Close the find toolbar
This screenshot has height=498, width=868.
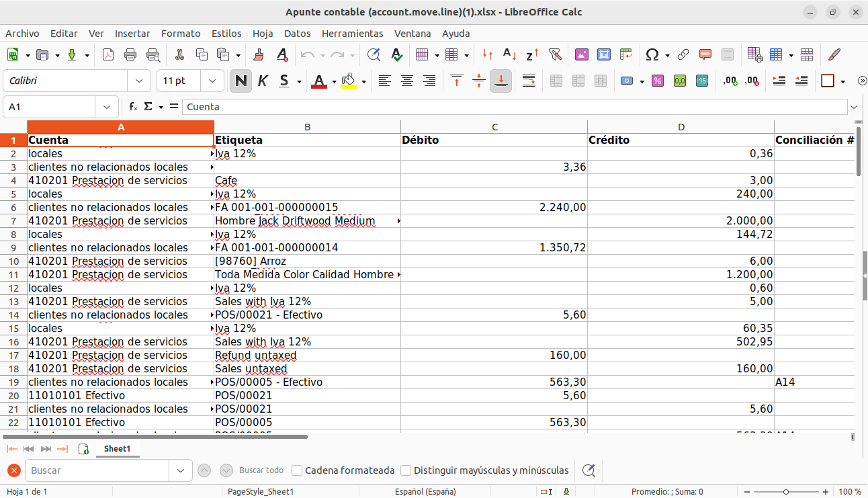pos(13,470)
